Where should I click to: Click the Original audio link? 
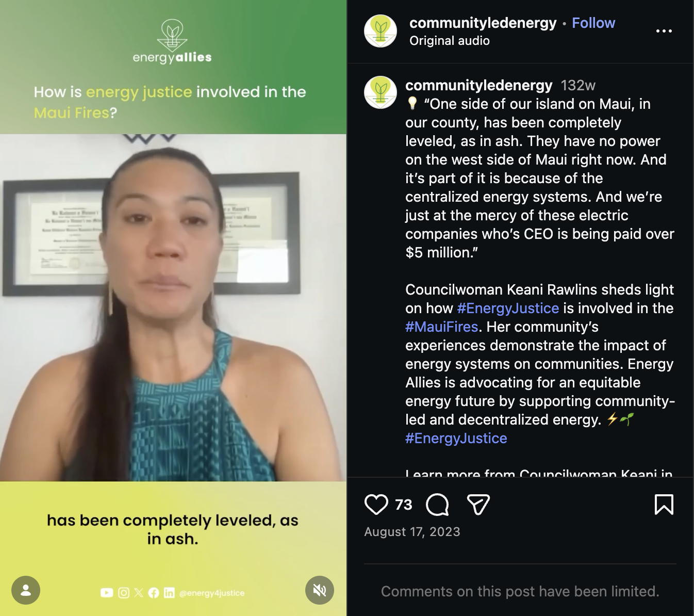[450, 41]
